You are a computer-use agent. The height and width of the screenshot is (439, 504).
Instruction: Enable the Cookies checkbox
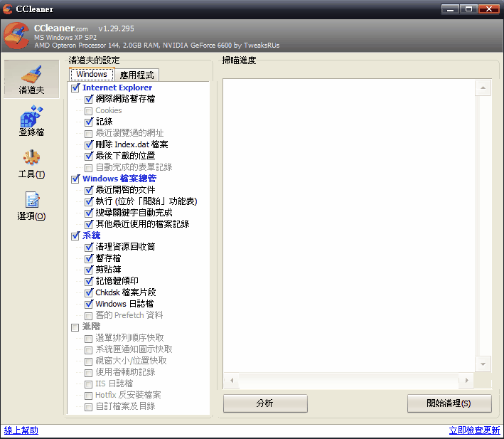click(88, 111)
